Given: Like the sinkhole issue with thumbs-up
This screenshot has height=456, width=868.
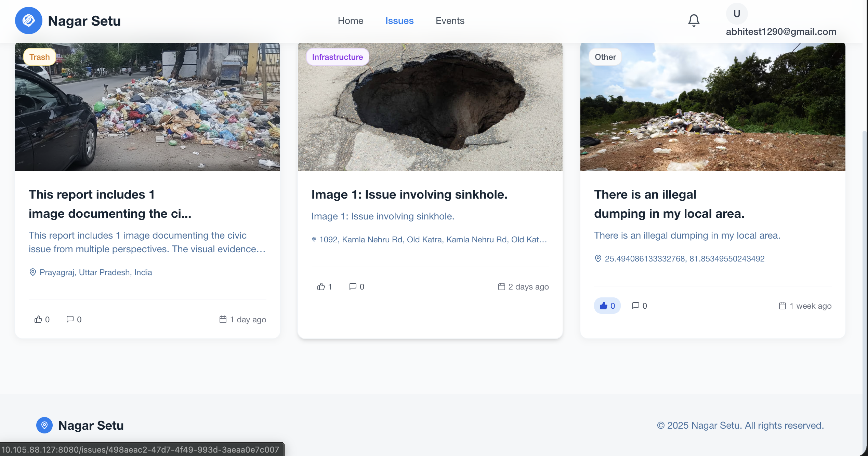Looking at the screenshot, I should pyautogui.click(x=321, y=286).
